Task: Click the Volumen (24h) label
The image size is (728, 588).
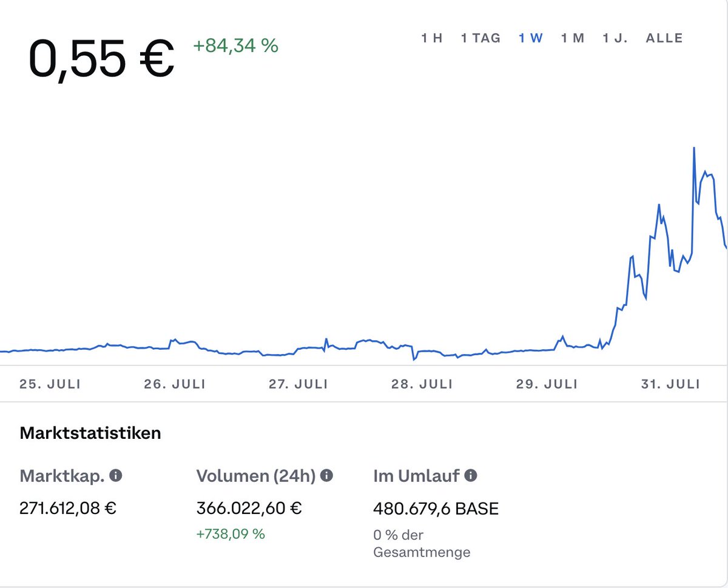Action: point(256,476)
